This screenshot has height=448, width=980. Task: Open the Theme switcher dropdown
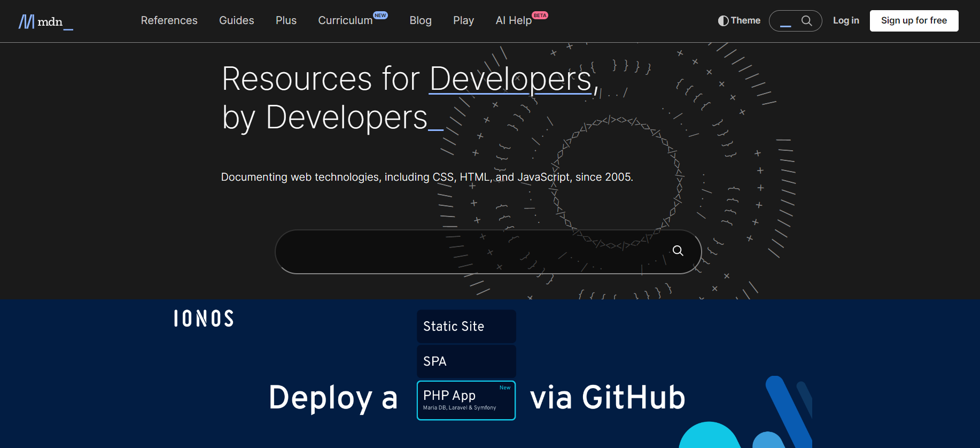pyautogui.click(x=739, y=20)
